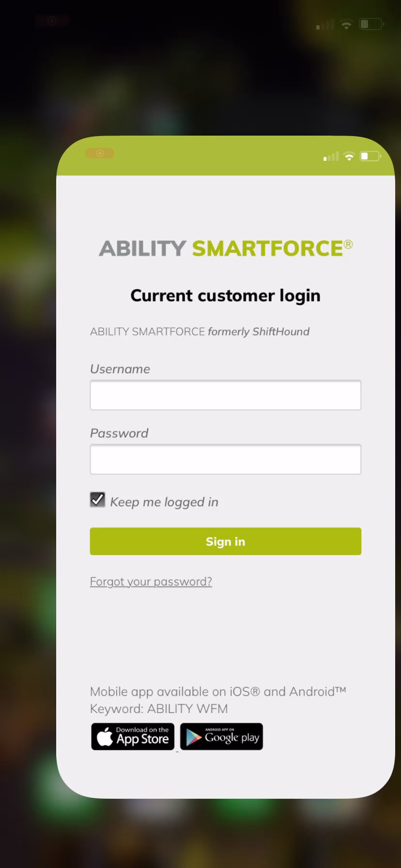The height and width of the screenshot is (868, 401).
Task: Tap the cellular signal bars in the green header
Action: [x=331, y=156]
